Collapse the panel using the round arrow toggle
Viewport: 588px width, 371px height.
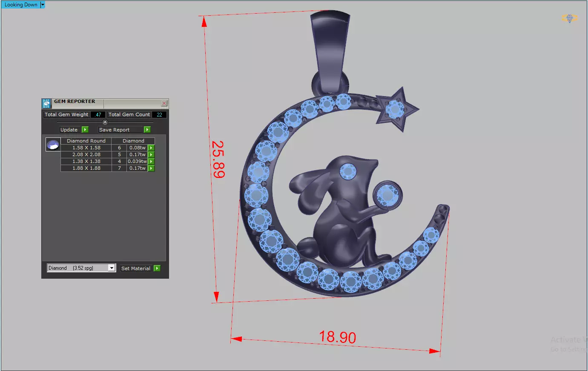pos(105,122)
